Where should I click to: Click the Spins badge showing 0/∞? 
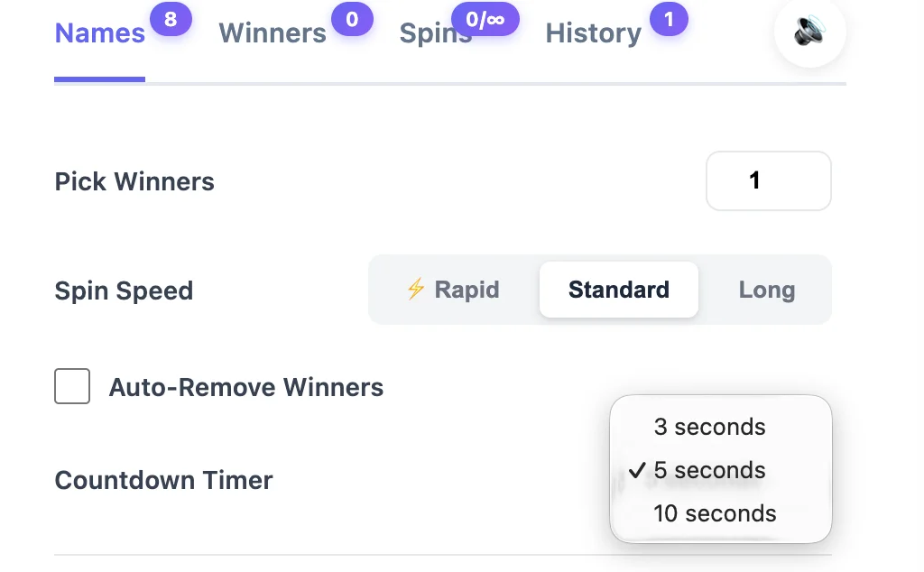click(485, 17)
